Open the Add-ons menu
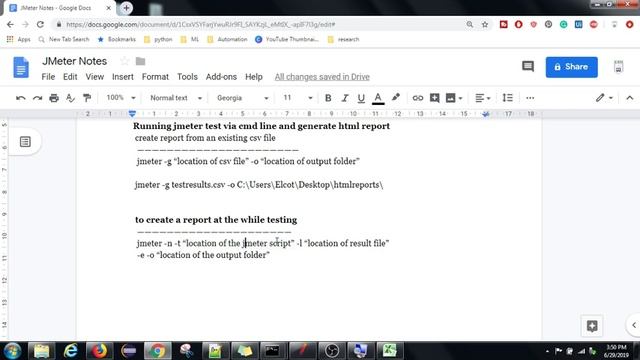640x360 pixels. pos(221,77)
